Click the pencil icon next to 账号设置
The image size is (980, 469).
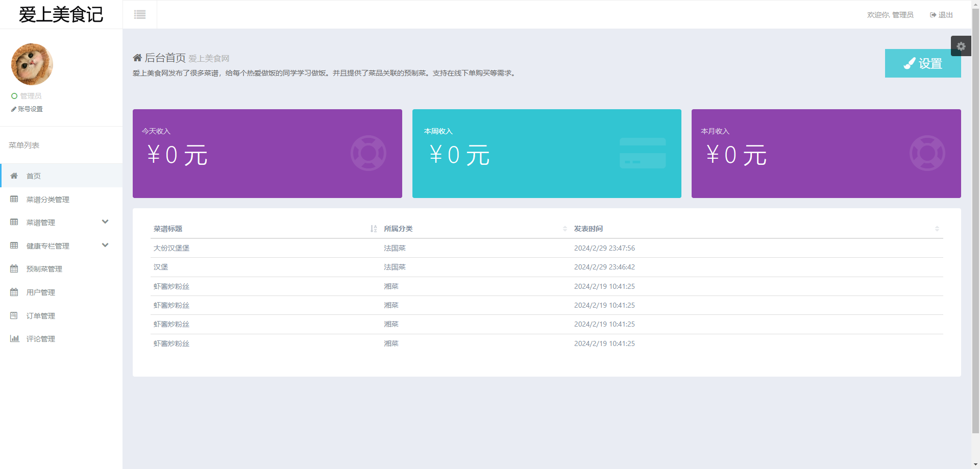click(x=14, y=109)
